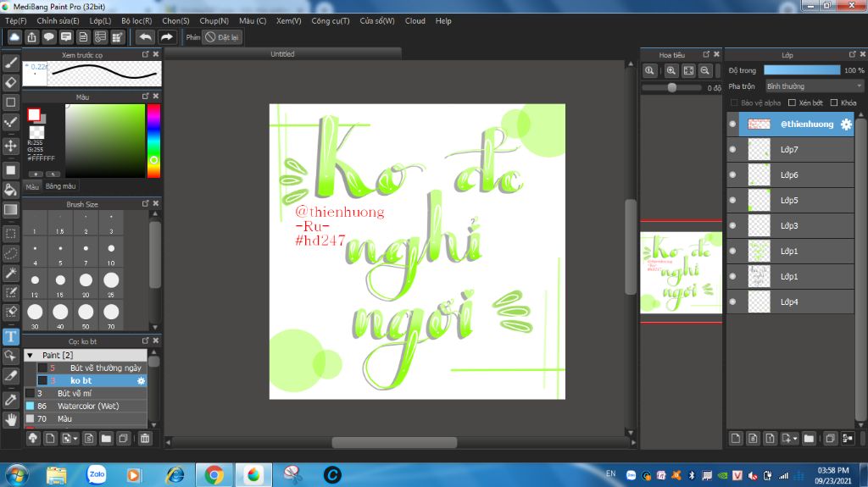Select the Lasso selection tool
The image size is (868, 487).
(x=10, y=253)
